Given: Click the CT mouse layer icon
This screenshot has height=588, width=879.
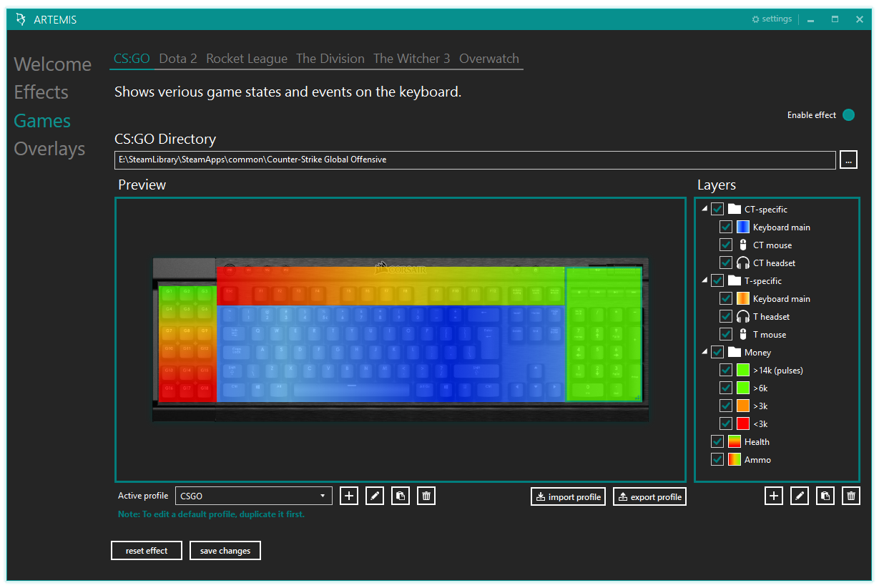Looking at the screenshot, I should point(743,245).
